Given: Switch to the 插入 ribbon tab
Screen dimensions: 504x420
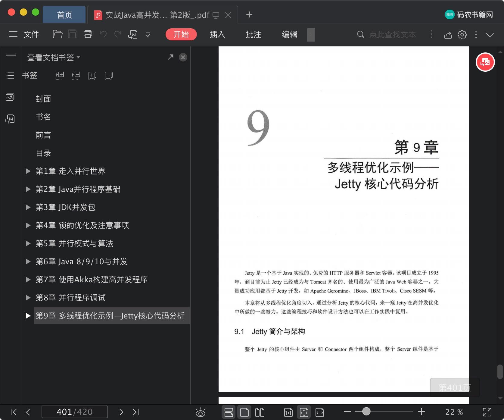Looking at the screenshot, I should (x=217, y=34).
